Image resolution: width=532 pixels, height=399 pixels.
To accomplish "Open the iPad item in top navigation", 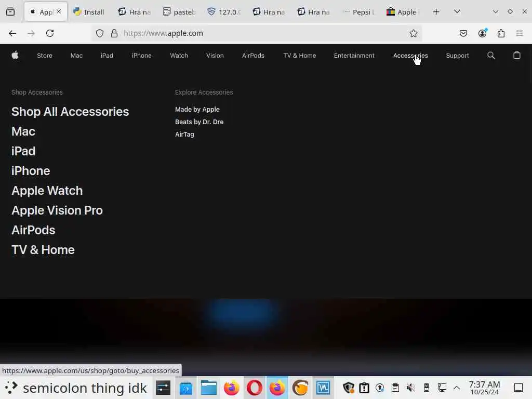I will click(x=107, y=55).
